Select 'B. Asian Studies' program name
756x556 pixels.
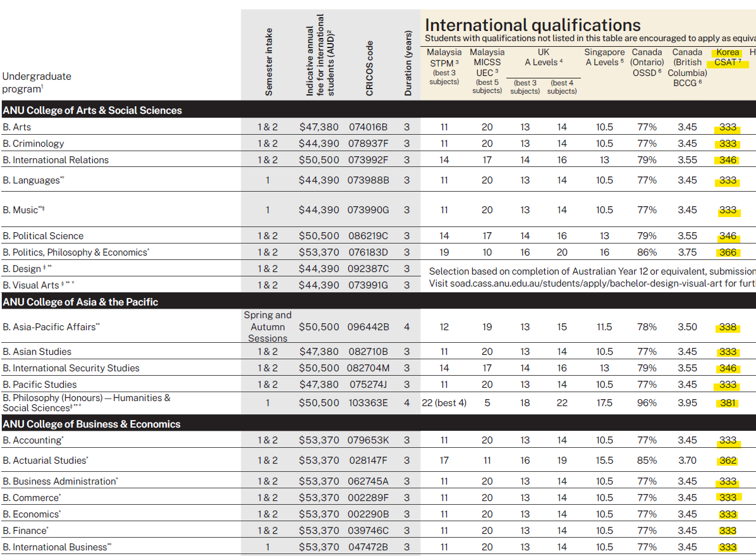point(37,352)
